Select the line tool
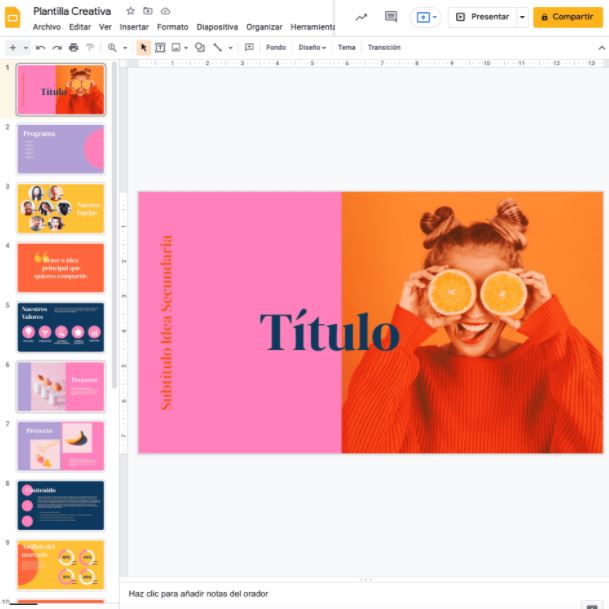Screen dimensions: 609x609 pos(218,47)
